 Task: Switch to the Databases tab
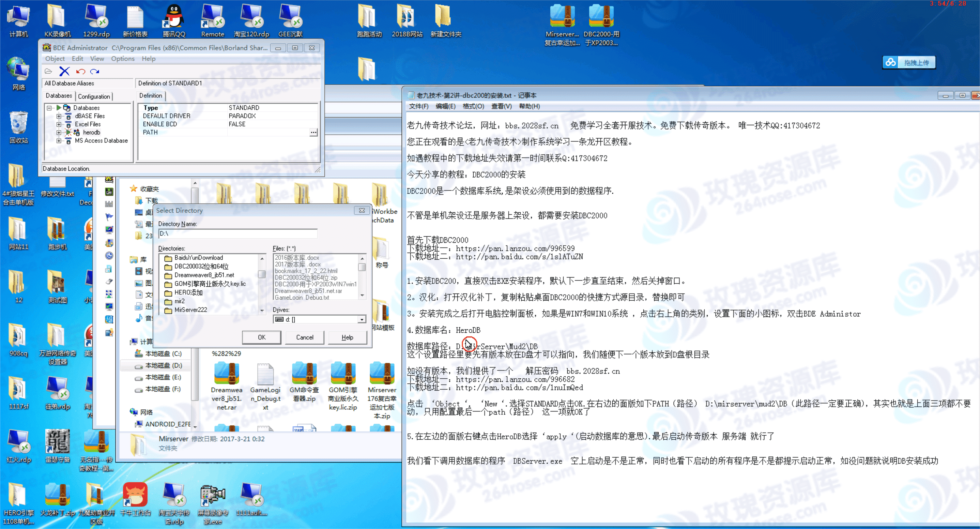(59, 95)
